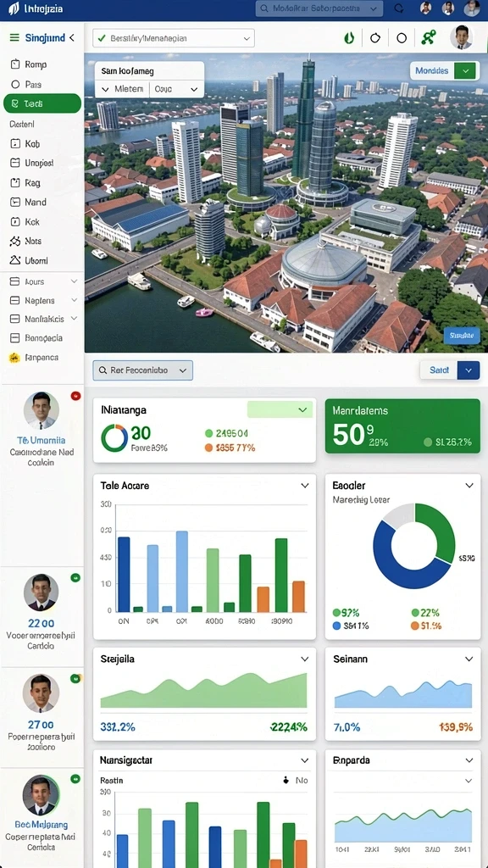The image size is (488, 868).
Task: Click the search field in top bar
Action: (x=319, y=8)
